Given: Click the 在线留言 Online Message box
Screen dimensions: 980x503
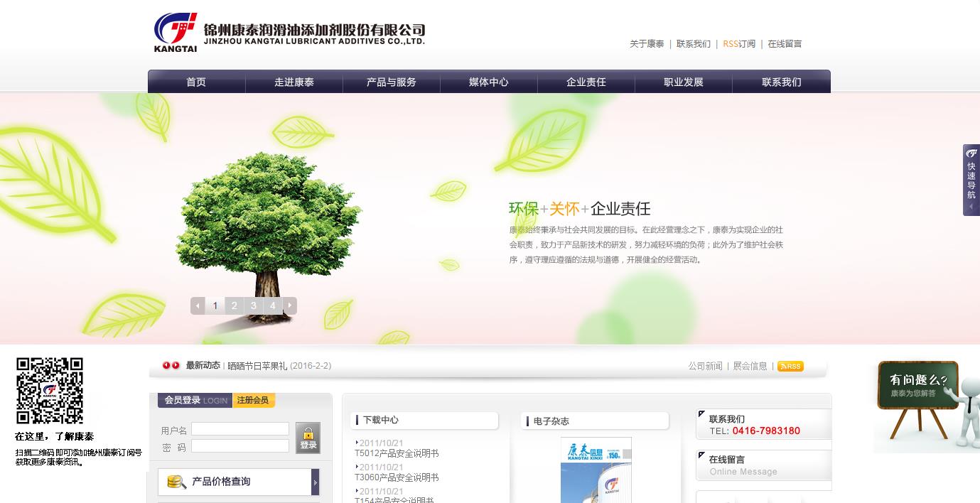Looking at the screenshot, I should pyautogui.click(x=764, y=465).
